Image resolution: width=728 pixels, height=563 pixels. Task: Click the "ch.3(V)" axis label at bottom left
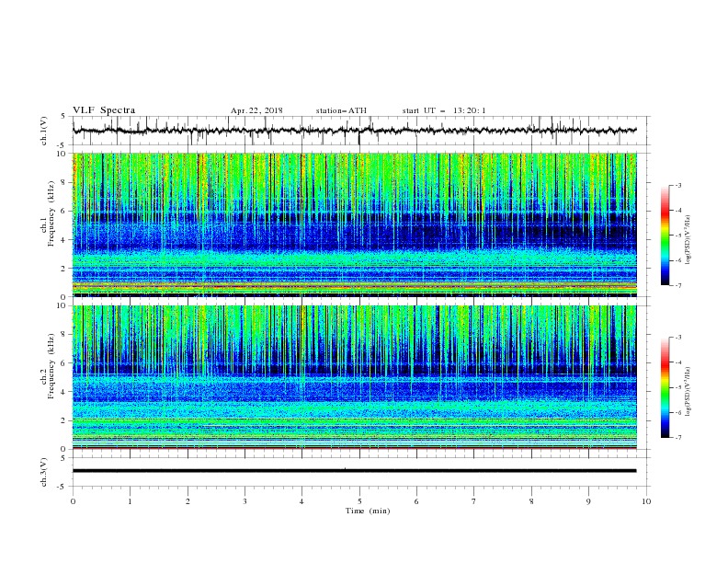[44, 472]
